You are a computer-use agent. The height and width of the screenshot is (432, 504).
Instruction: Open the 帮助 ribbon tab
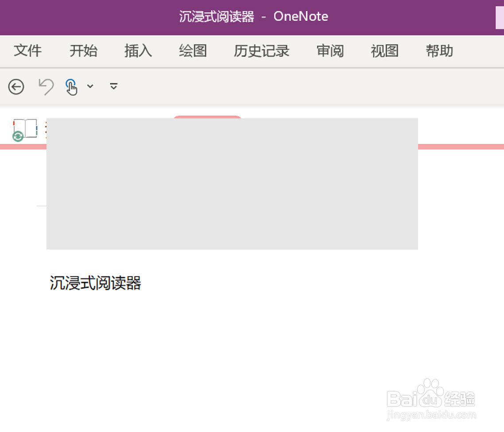[439, 51]
